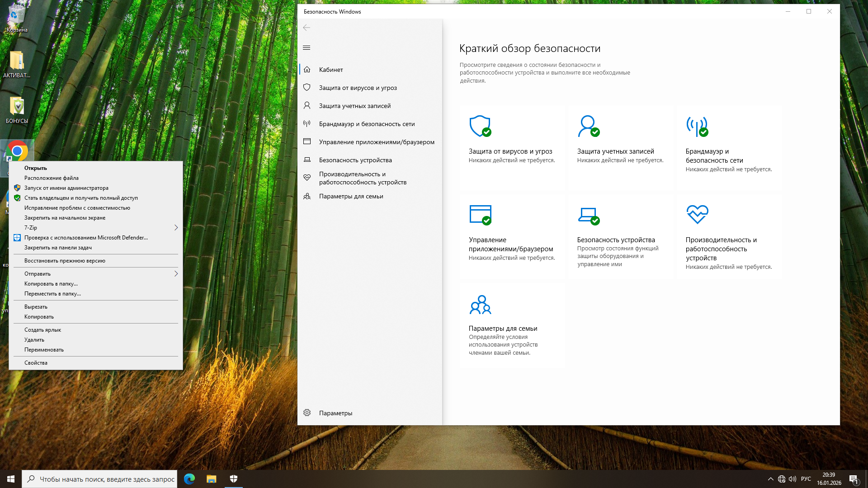Viewport: 868px width, 488px height.
Task: Choose Запуск от имени администратора
Action: click(66, 188)
